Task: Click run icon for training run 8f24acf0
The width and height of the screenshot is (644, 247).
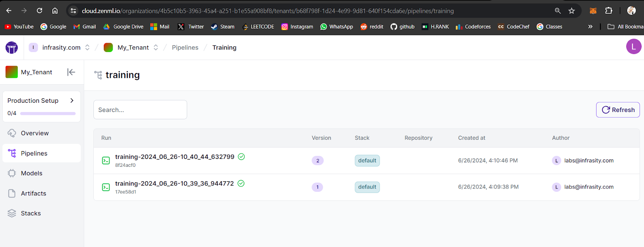Action: (106, 161)
